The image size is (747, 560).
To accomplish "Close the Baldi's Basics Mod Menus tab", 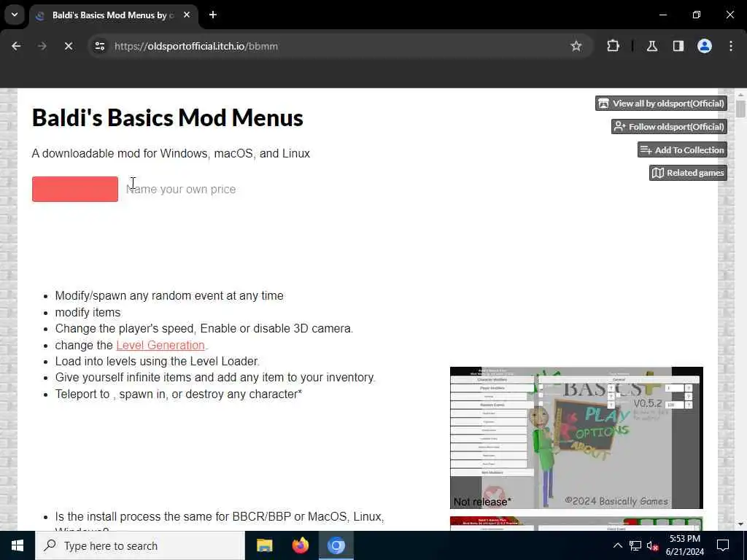I will point(187,15).
